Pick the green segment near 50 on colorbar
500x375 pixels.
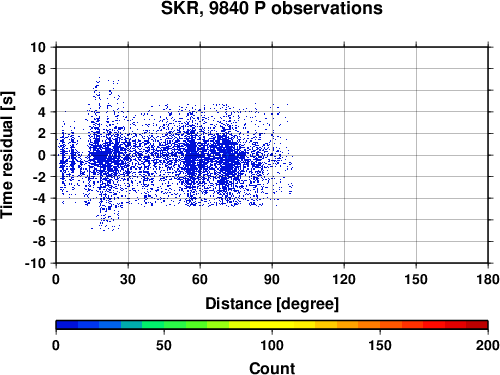(164, 325)
